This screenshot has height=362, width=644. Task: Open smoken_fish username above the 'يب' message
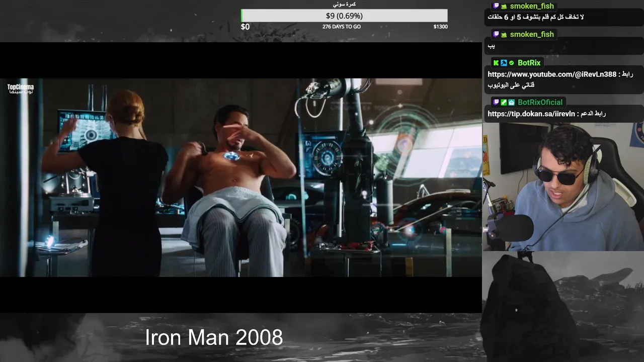pyautogui.click(x=532, y=34)
